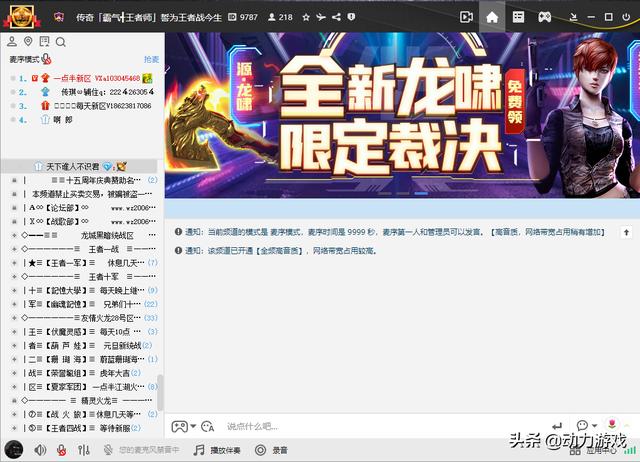This screenshot has width=640, height=462.
Task: Click the 抢麦 link
Action: [x=151, y=59]
